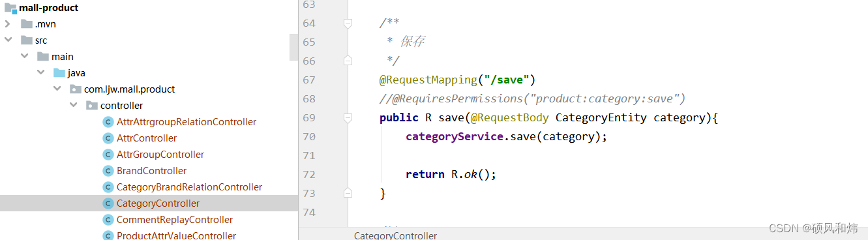Click the @RequestBody annotation
Screen dimensions: 868x240
point(510,118)
